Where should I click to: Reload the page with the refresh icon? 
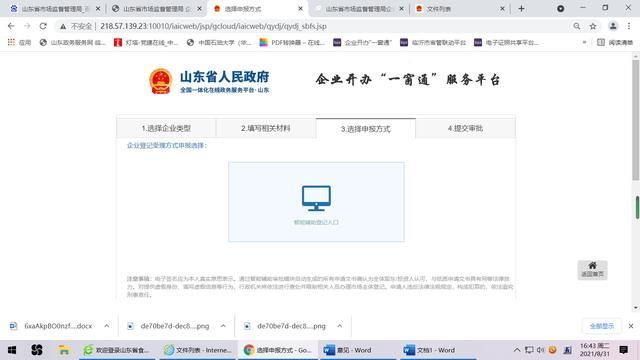pos(43,26)
